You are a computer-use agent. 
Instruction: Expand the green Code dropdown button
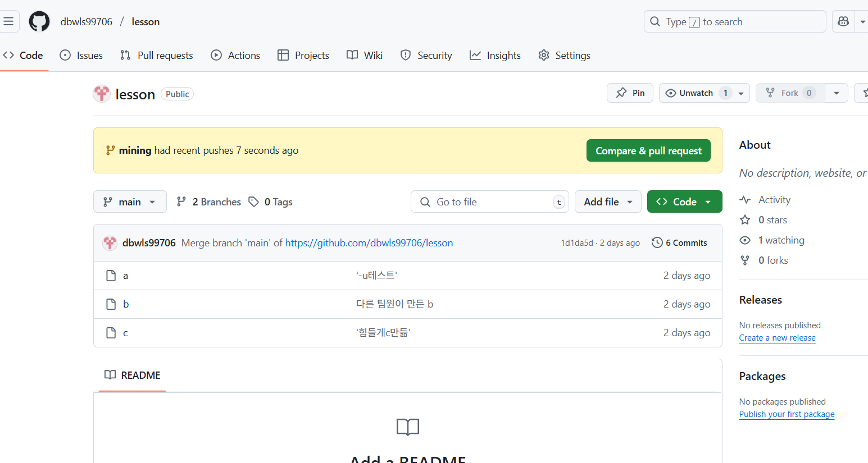[x=684, y=201]
